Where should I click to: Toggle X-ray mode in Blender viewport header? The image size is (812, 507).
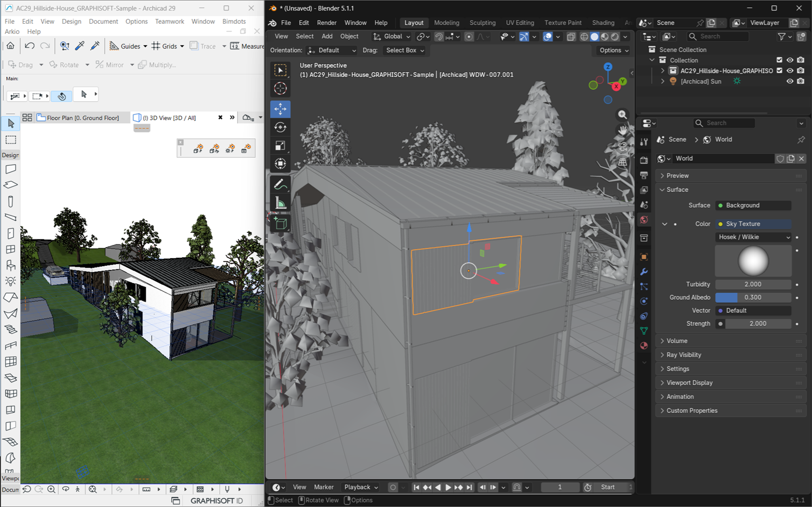click(x=571, y=36)
